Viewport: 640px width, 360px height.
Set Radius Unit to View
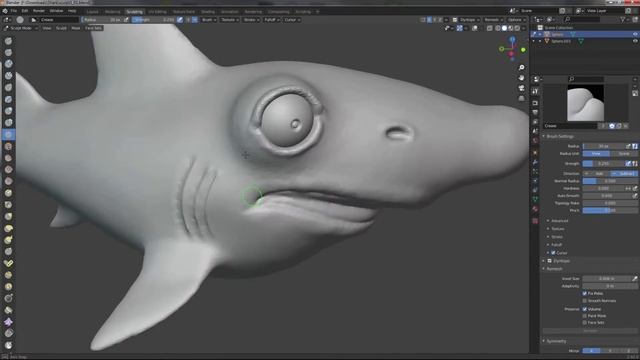click(x=596, y=153)
